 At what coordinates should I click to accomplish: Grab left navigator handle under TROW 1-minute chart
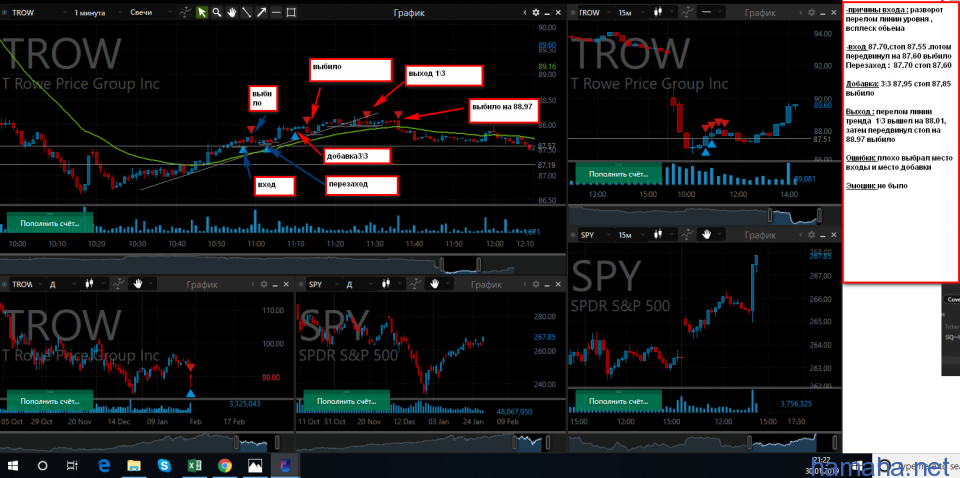click(443, 264)
